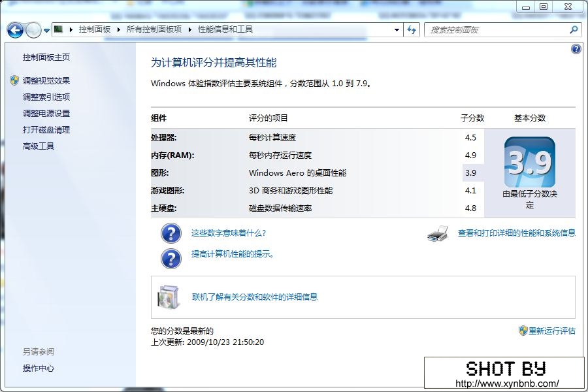
Task: Click the refresh button beside address bar
Action: pos(412,29)
